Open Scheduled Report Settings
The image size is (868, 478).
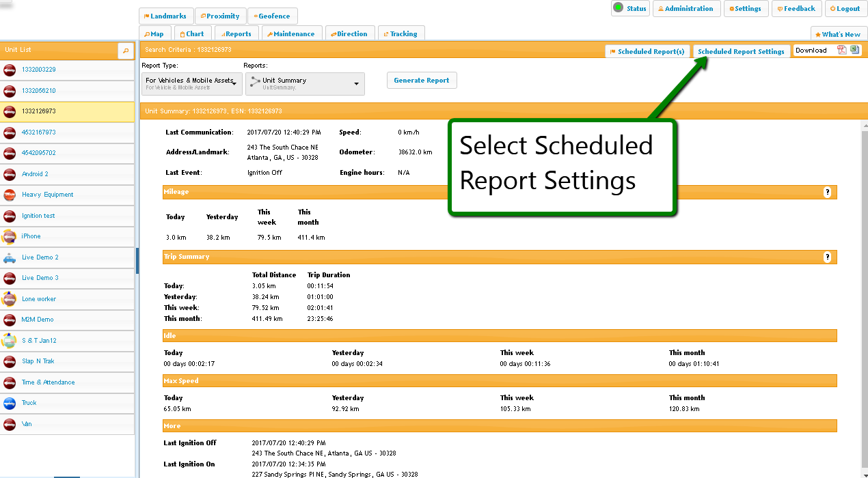tap(741, 52)
